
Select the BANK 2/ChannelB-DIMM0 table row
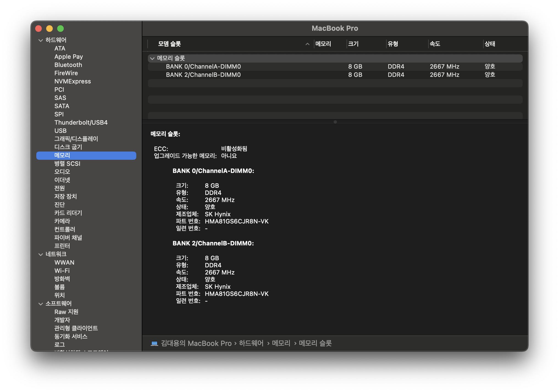(x=335, y=75)
